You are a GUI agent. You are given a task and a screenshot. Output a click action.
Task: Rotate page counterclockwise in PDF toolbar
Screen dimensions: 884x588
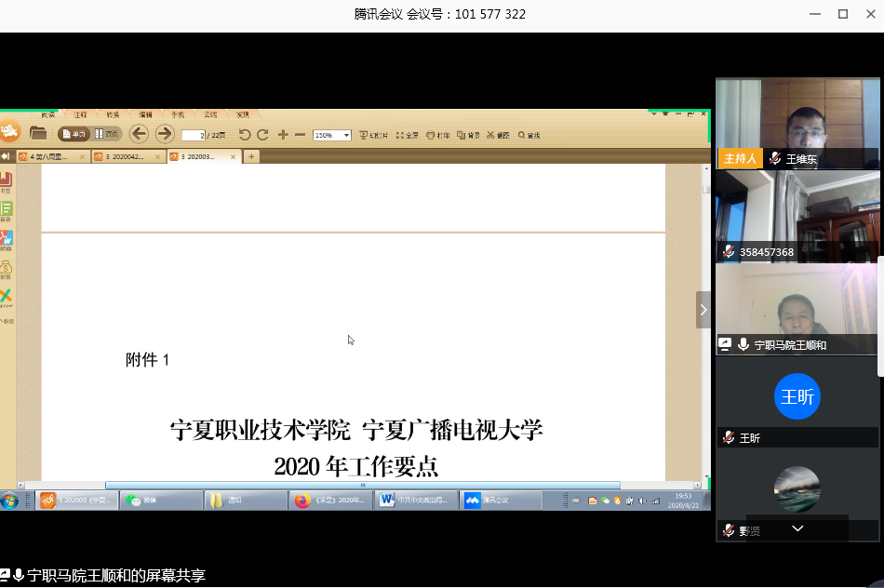244,135
